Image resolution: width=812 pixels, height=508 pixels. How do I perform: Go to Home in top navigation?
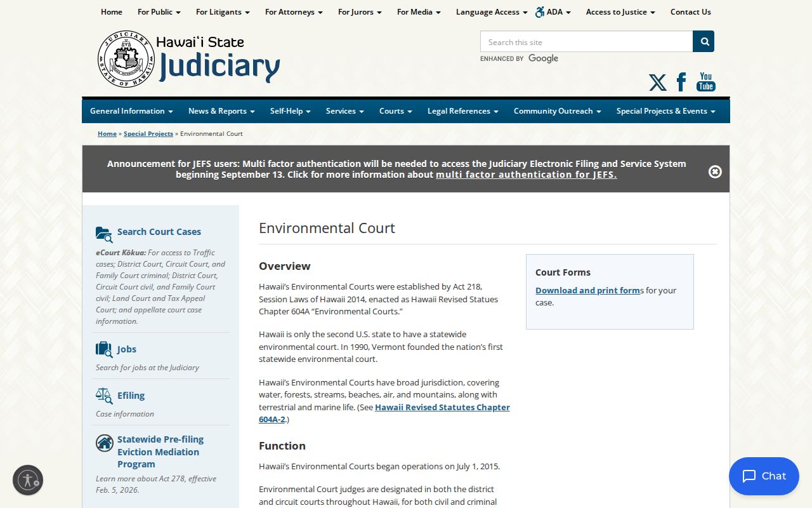click(112, 12)
